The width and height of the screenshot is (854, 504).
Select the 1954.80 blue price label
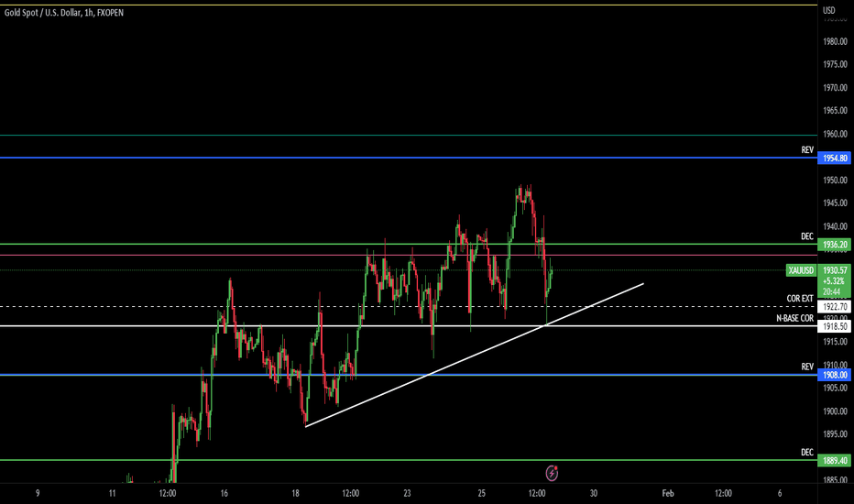coord(835,158)
